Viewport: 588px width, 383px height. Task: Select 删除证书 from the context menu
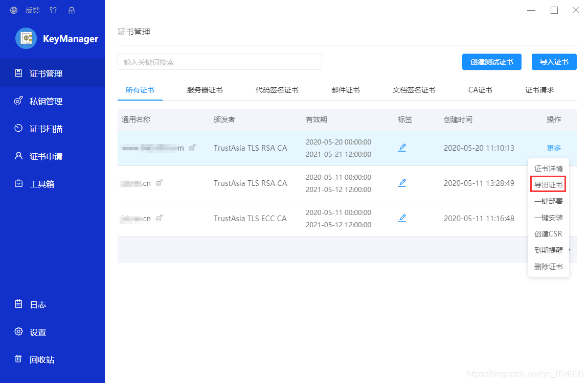[548, 266]
